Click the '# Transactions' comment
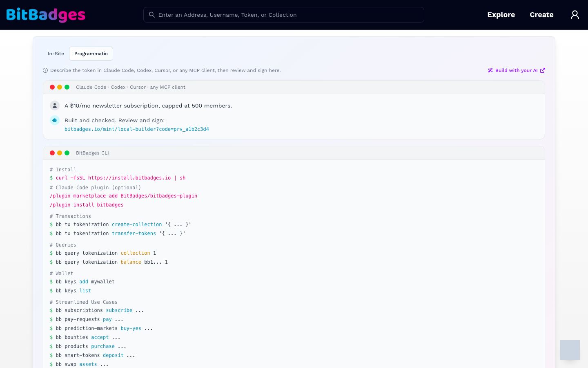588x368 pixels. (x=70, y=216)
